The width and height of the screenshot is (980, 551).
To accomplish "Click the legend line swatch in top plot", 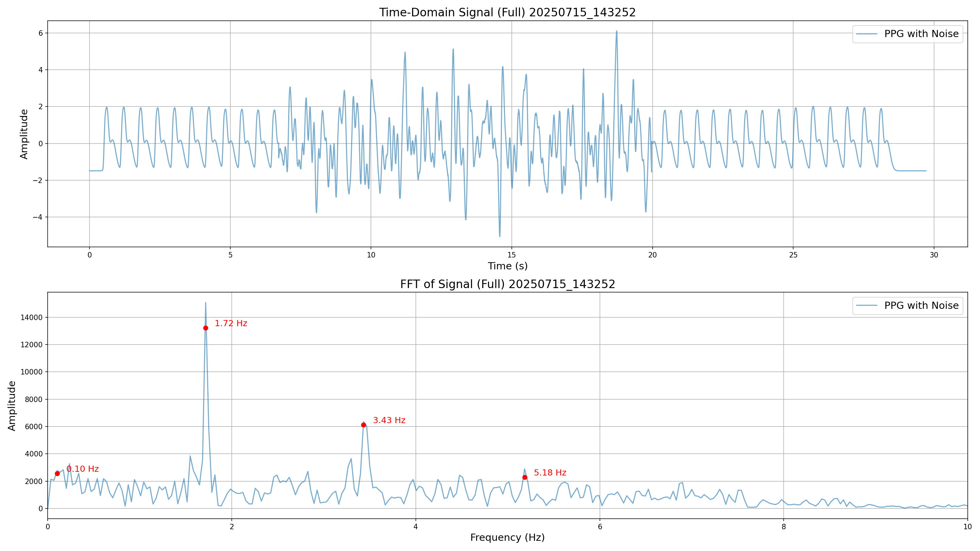I will (x=867, y=34).
